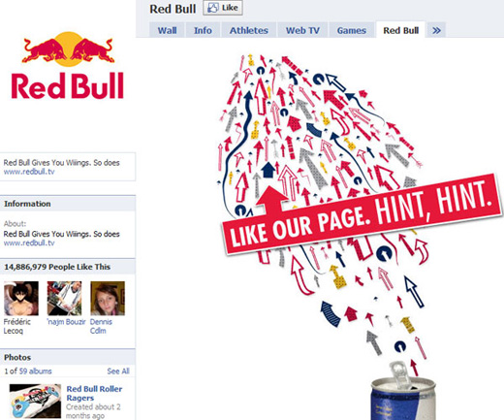
Task: Click the Like Our Page red banner
Action: click(362, 214)
